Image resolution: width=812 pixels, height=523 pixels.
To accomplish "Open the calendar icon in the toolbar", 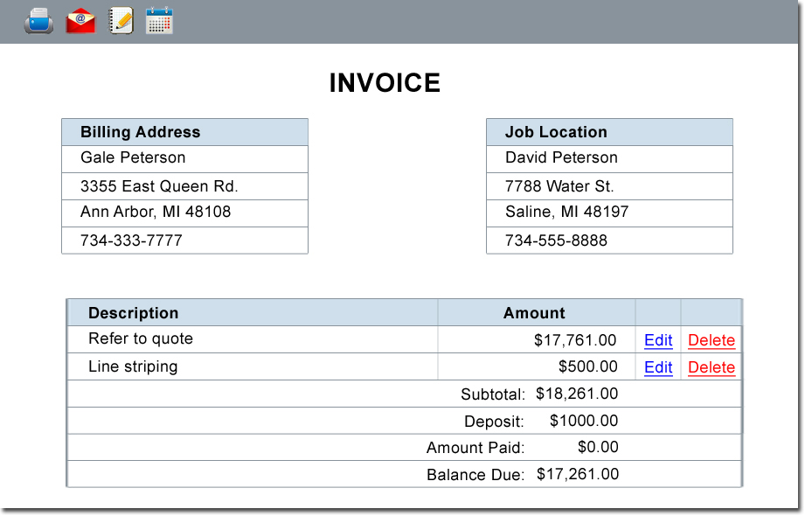I will coord(159,21).
